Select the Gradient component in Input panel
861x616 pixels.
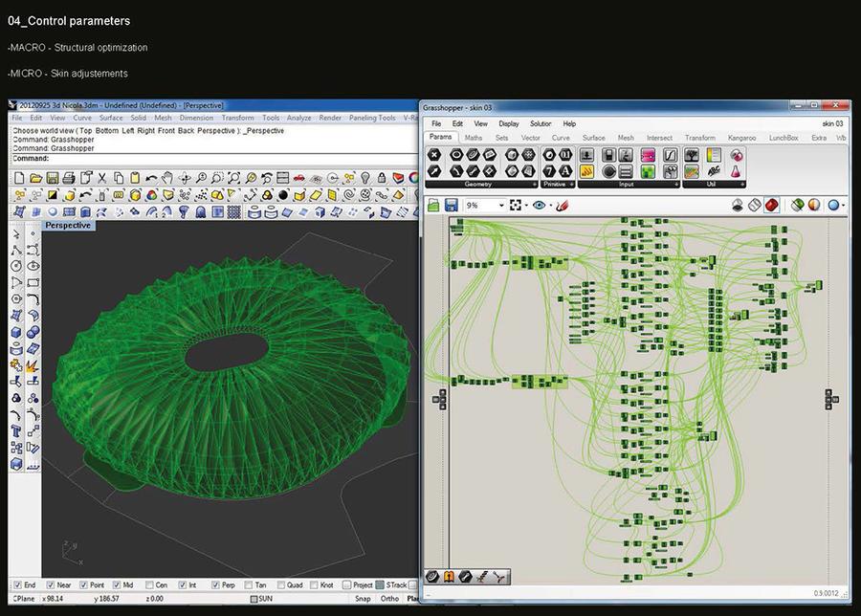coord(647,155)
